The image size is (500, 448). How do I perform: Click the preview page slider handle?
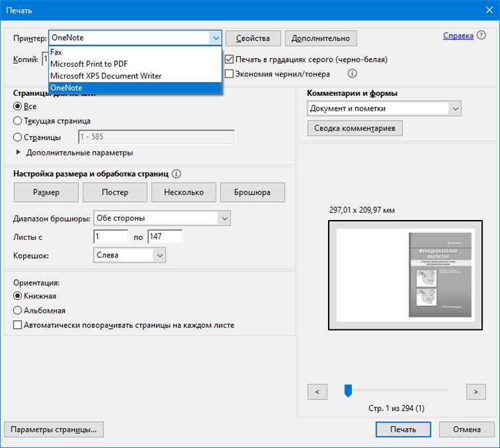348,391
